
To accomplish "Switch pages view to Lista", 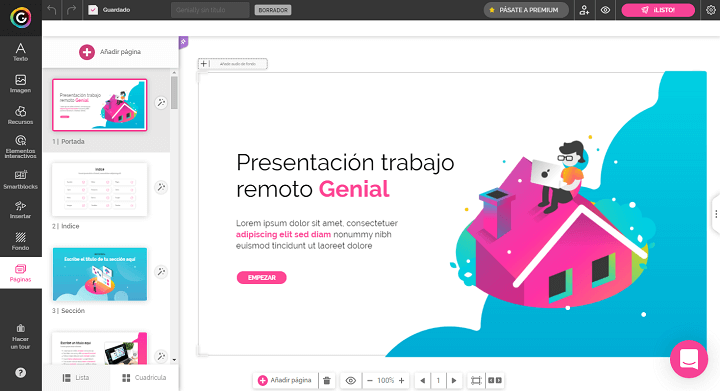I will click(x=76, y=378).
